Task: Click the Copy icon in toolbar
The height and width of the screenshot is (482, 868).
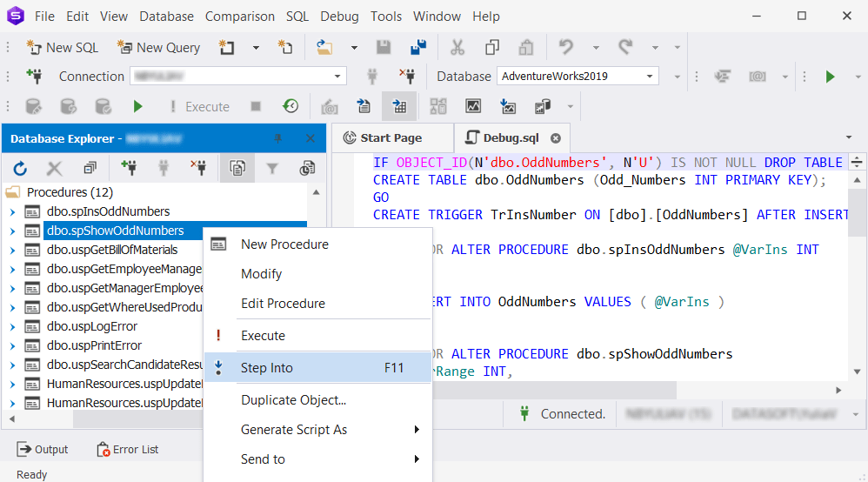Action: point(491,48)
